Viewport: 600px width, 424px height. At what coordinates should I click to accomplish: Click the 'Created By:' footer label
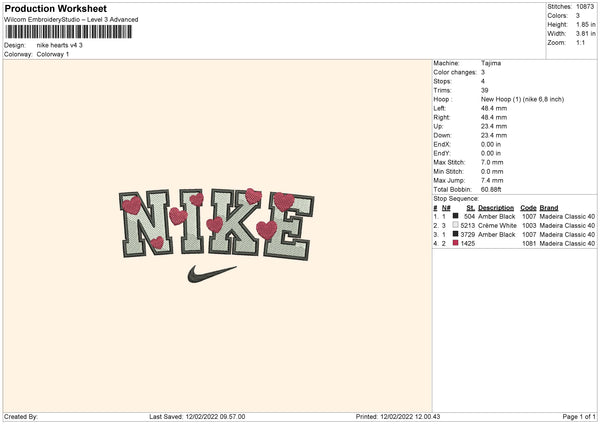21,417
